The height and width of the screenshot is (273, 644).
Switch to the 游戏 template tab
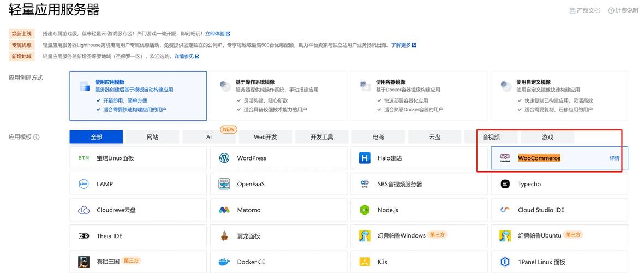click(547, 137)
